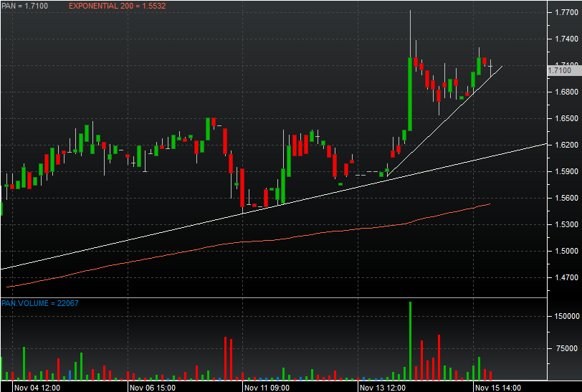
Task: Click the 1.7400 price axis label
Action: [566, 39]
